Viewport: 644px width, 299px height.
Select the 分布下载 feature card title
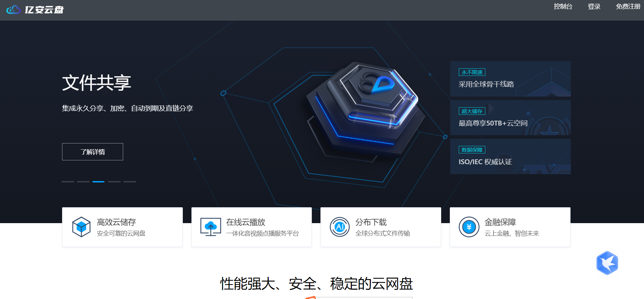371,222
